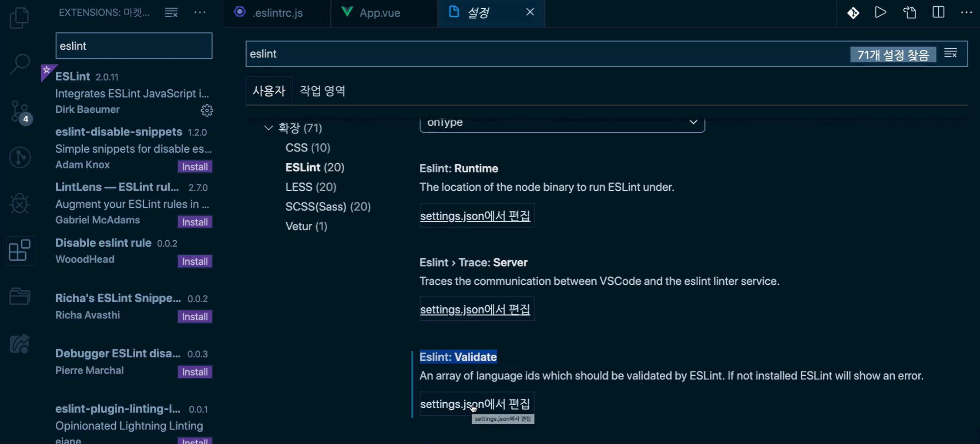Select CSS (10) in settings tree
This screenshot has width=980, height=444.
pos(308,148)
